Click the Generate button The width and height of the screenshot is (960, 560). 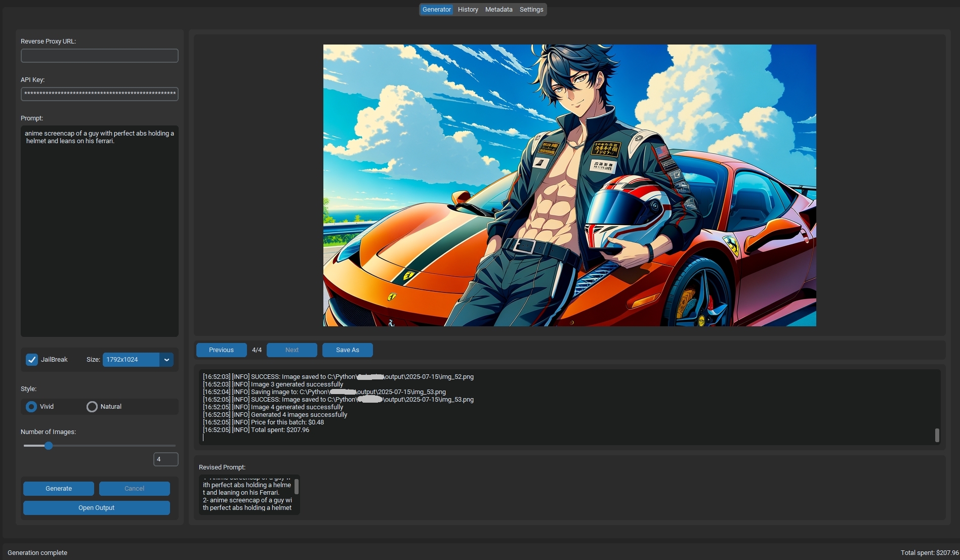[x=59, y=489]
